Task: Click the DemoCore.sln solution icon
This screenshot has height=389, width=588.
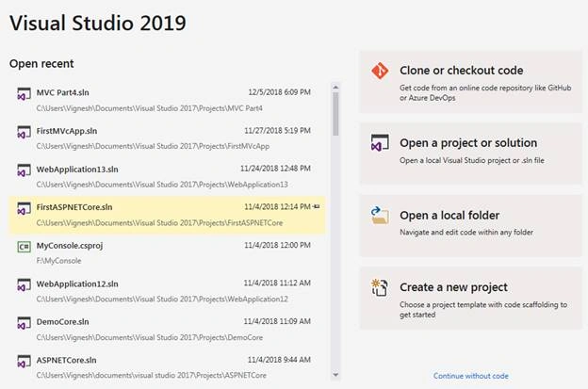Action: [24, 323]
